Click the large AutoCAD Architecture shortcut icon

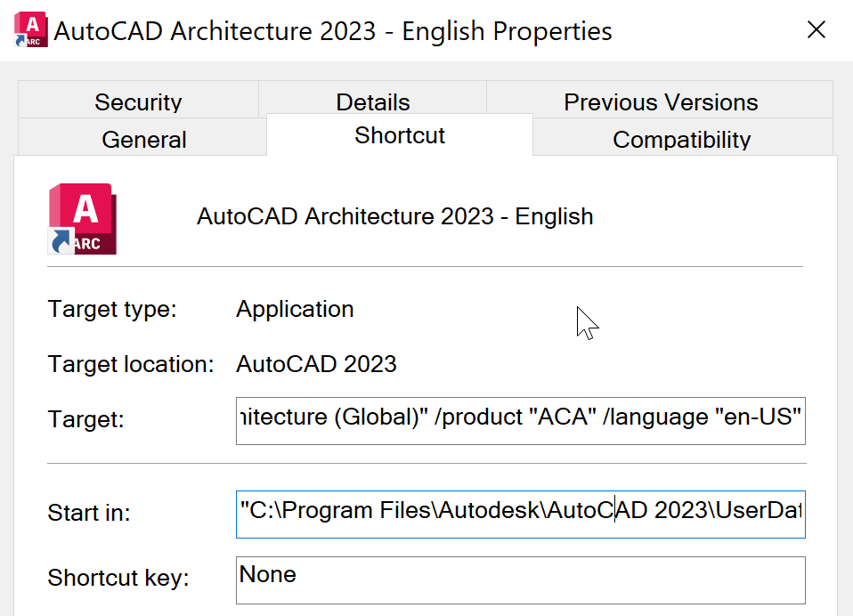click(81, 219)
